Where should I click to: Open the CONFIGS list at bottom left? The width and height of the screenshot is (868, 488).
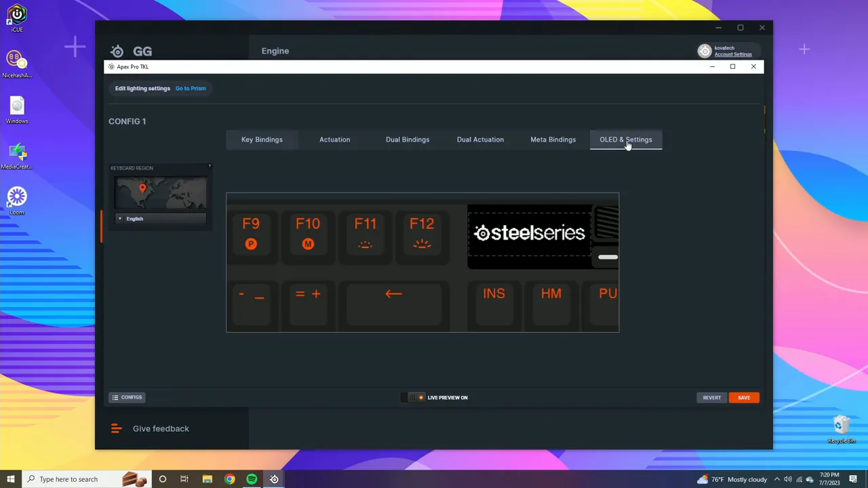[127, 397]
